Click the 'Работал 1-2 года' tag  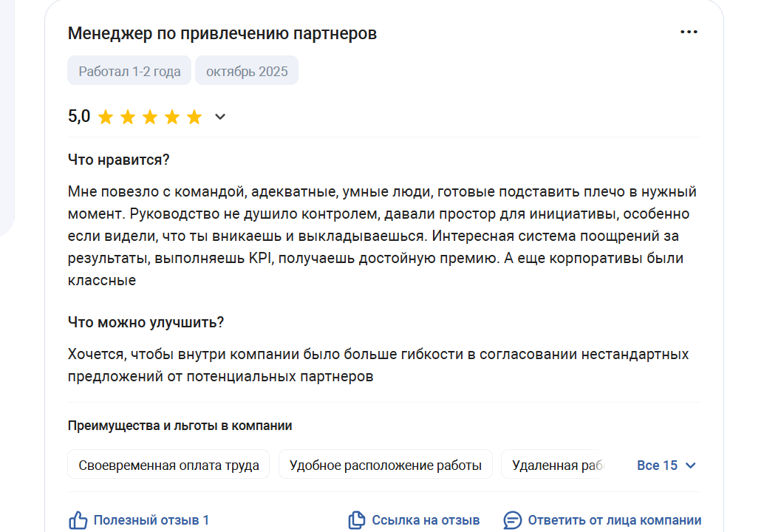pos(129,72)
